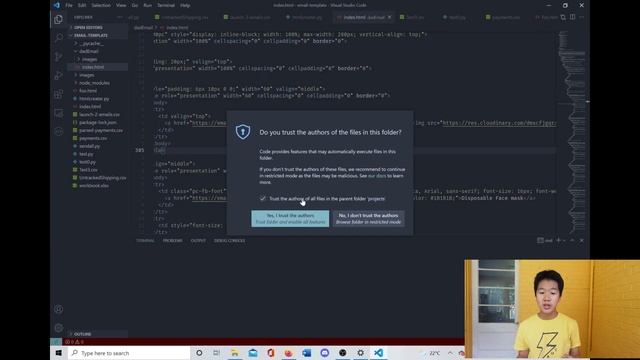
Task: Open Discord from the taskbar
Action: point(324,353)
